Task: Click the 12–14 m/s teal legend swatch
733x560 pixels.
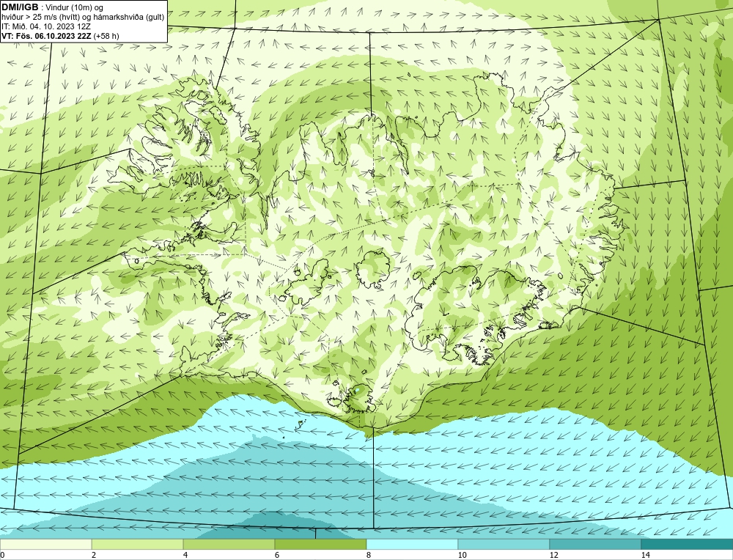Action: (595, 544)
